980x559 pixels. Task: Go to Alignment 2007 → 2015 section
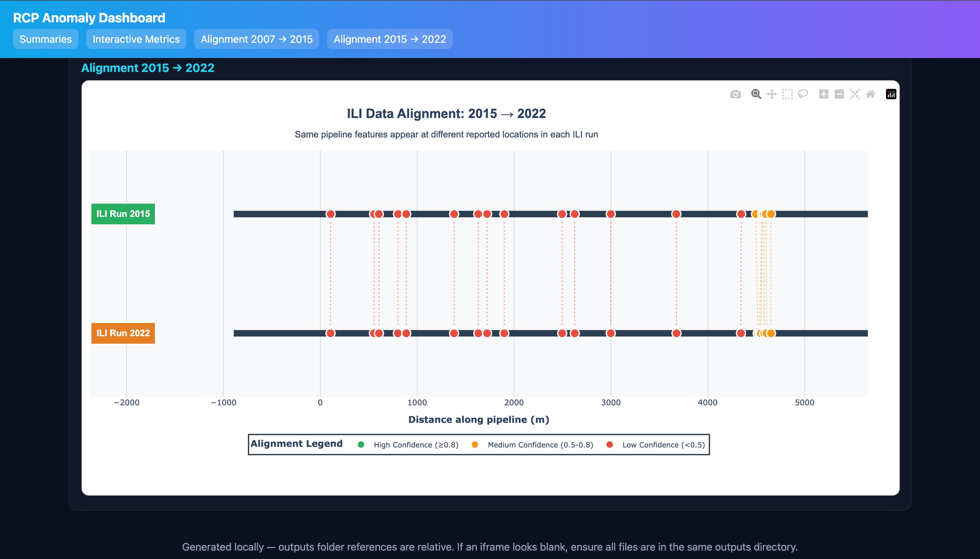pos(256,39)
